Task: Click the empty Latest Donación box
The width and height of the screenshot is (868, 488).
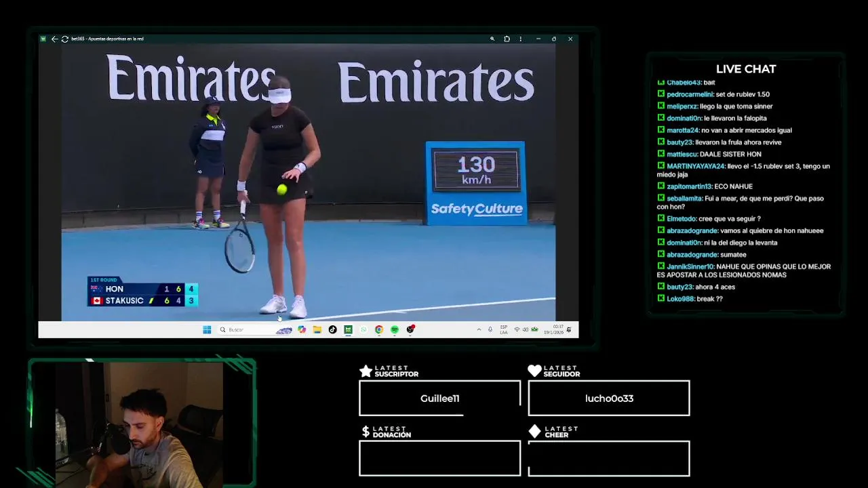Action: pyautogui.click(x=439, y=458)
